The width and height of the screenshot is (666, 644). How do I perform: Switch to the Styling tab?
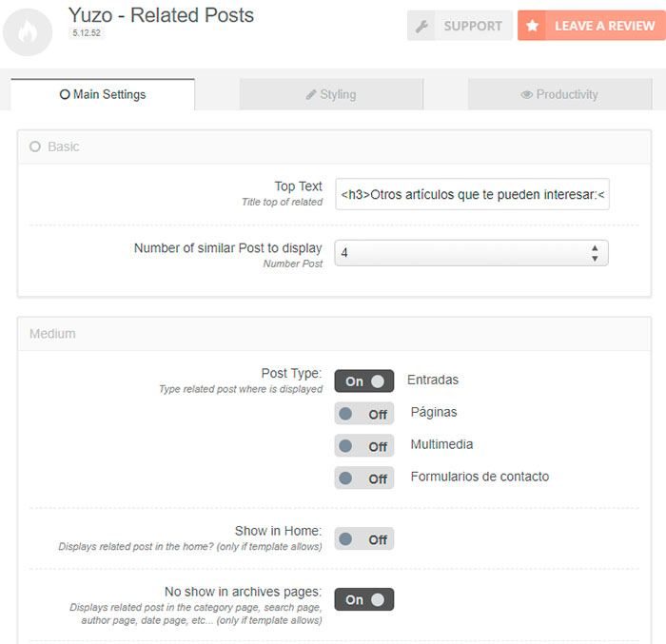[331, 94]
